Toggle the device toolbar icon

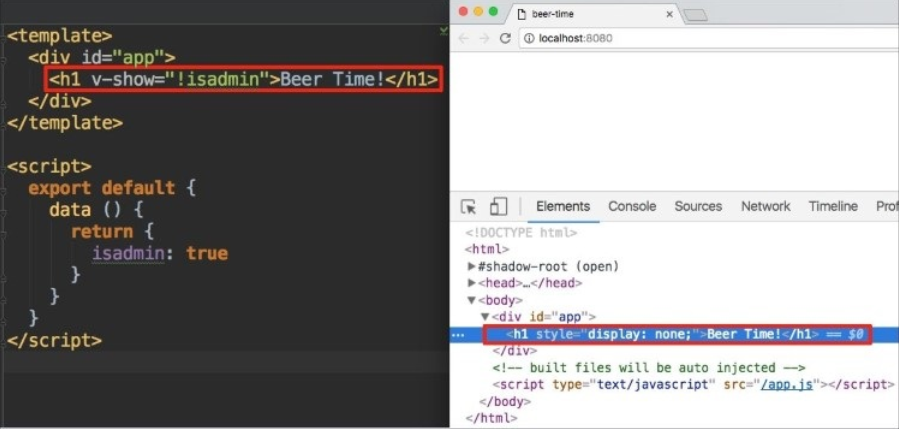pos(498,207)
